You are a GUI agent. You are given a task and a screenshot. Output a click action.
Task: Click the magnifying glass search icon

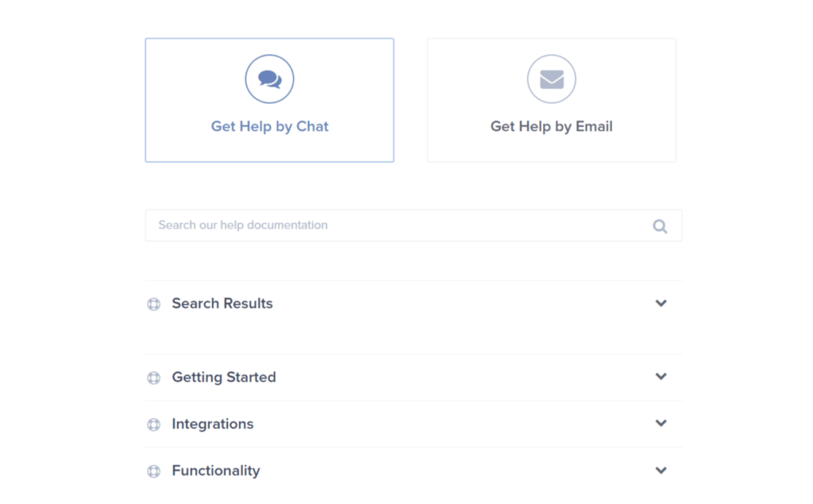pyautogui.click(x=660, y=226)
